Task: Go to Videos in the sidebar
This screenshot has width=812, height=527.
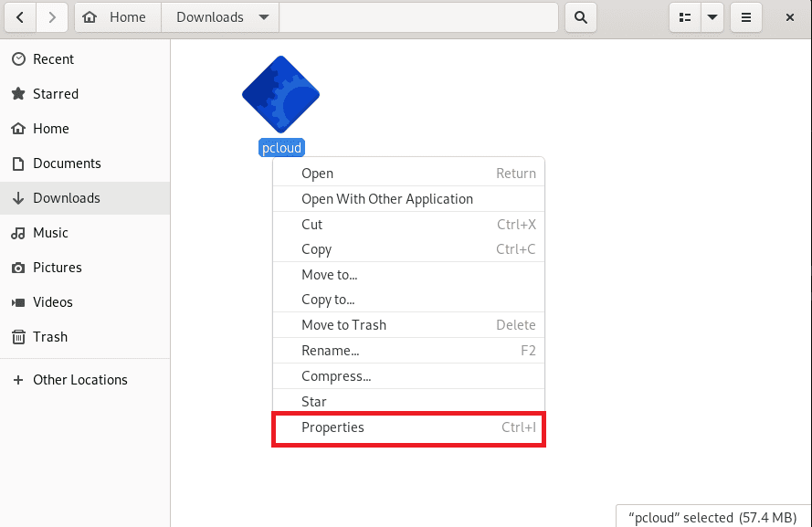Action: click(x=85, y=302)
